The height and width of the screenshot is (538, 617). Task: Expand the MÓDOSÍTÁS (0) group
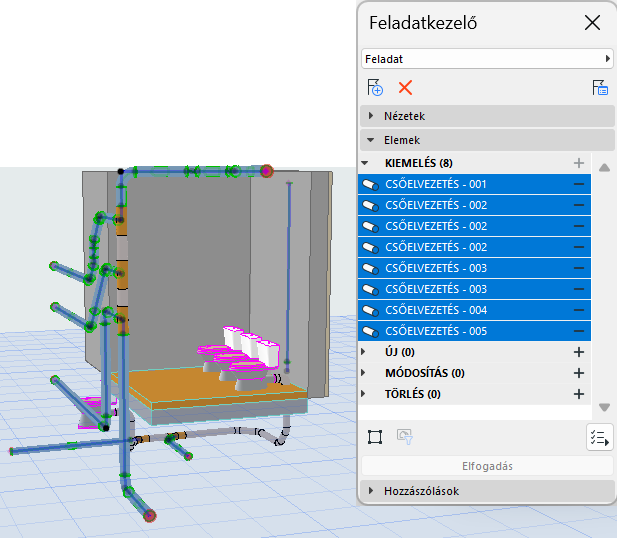point(363,373)
